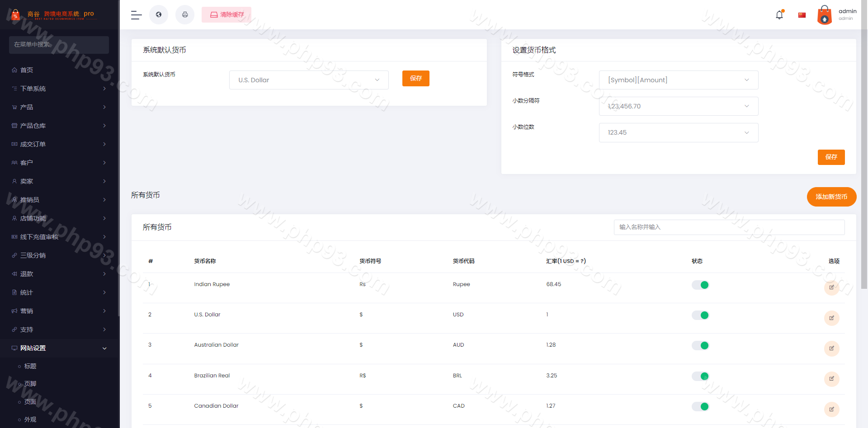Click the 添加新货币 button
This screenshot has height=428, width=868.
tap(831, 197)
